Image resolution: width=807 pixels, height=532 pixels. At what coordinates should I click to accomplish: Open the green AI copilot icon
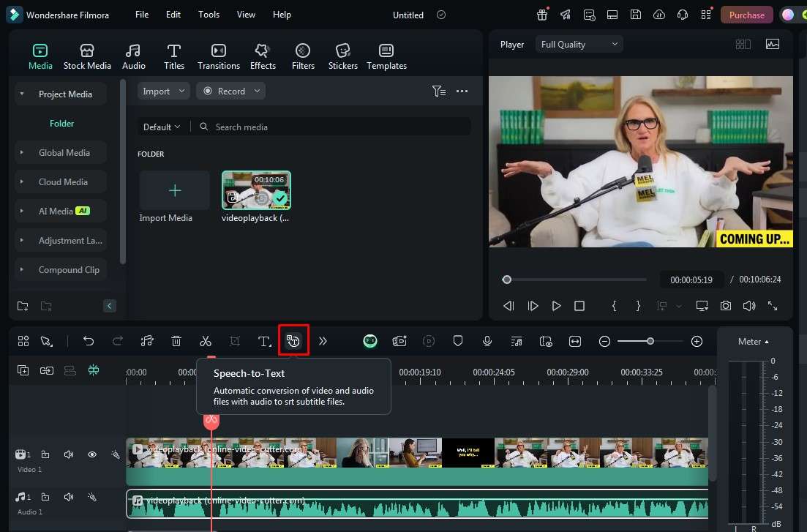click(x=370, y=341)
